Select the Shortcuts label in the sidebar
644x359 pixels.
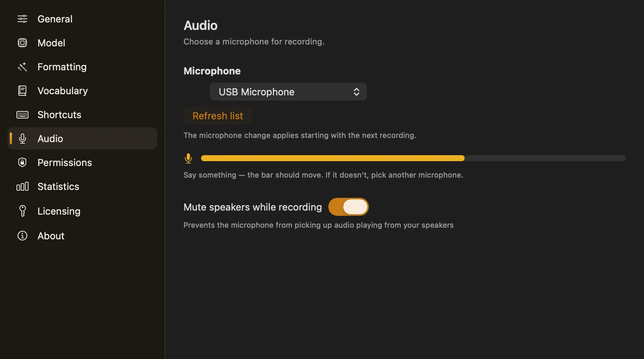point(60,114)
